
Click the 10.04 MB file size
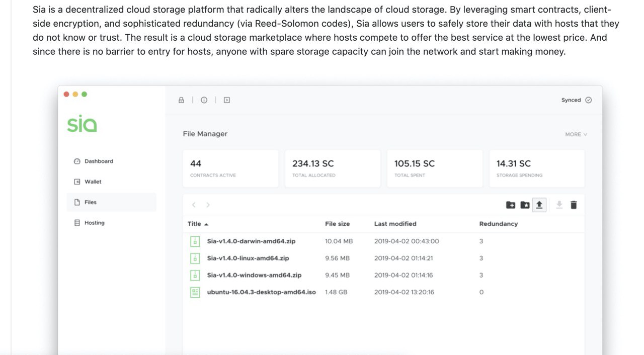(339, 241)
